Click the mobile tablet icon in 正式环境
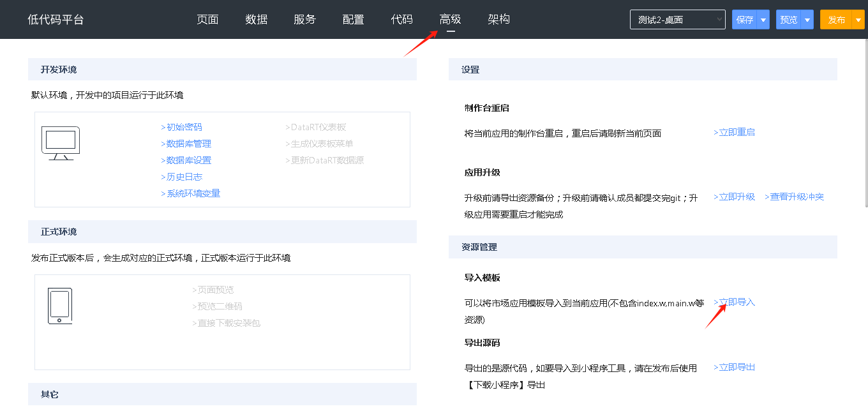The width and height of the screenshot is (868, 418). 60,306
